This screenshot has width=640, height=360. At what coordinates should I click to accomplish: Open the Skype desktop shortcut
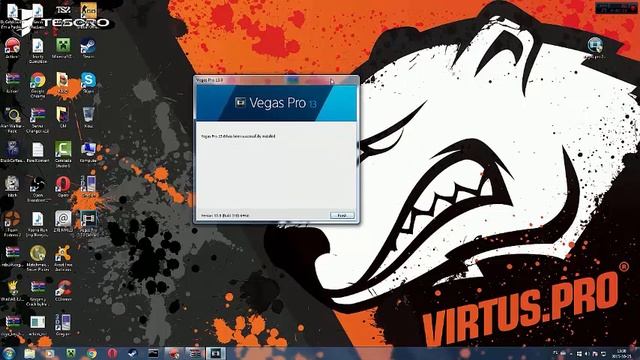[x=88, y=83]
